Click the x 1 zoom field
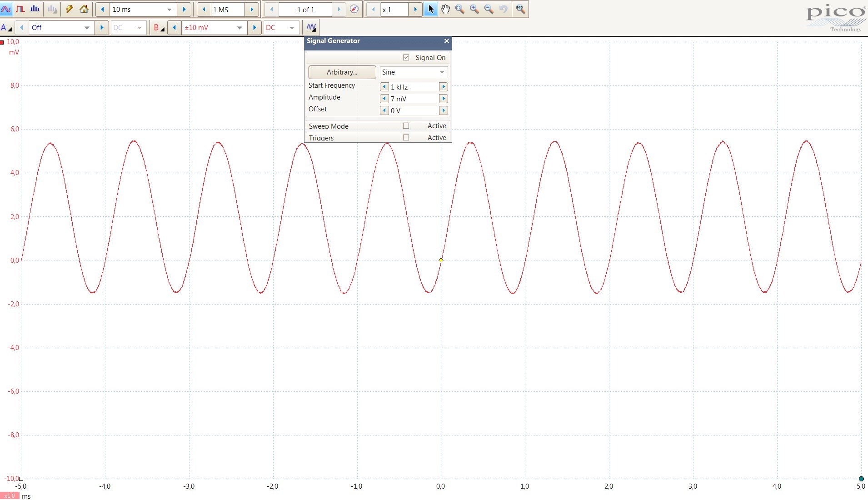 (x=394, y=10)
